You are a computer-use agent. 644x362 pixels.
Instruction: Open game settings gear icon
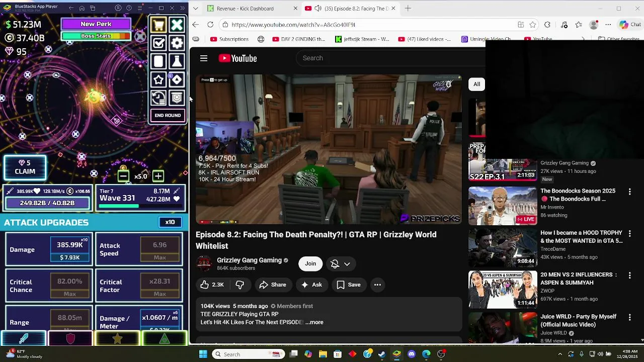coord(177,43)
